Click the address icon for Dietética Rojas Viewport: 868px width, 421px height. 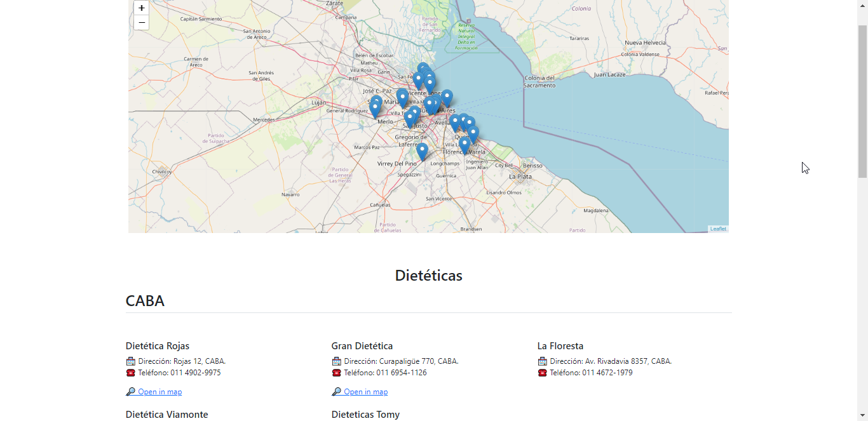(131, 361)
